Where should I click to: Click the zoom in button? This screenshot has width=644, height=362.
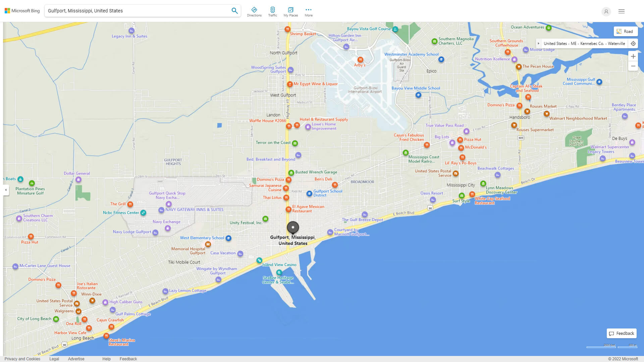(x=633, y=56)
